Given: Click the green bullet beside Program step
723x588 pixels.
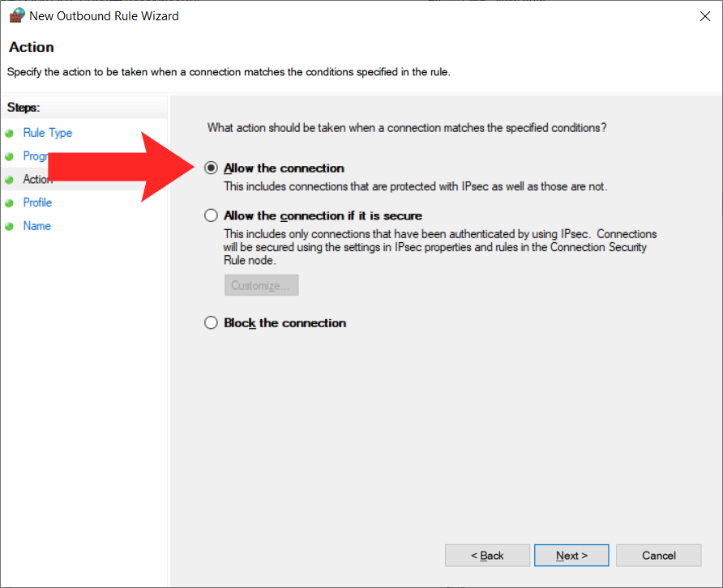Looking at the screenshot, I should 9,156.
